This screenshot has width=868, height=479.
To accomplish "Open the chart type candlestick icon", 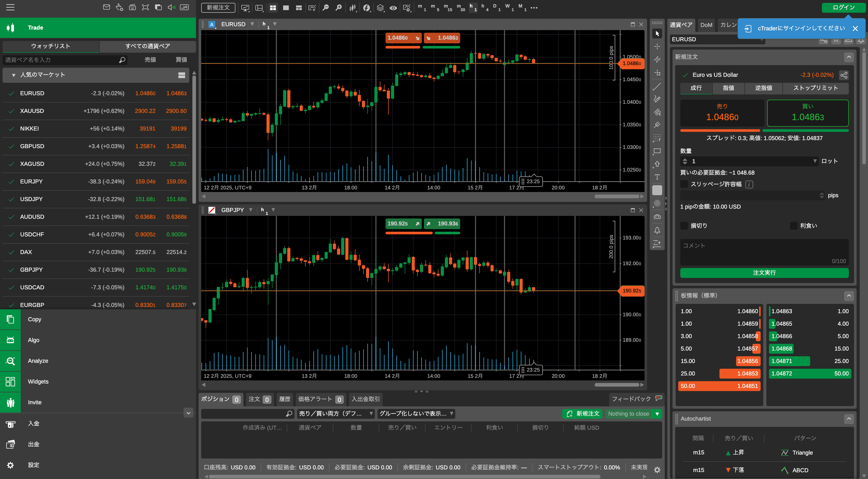I will coord(353,8).
